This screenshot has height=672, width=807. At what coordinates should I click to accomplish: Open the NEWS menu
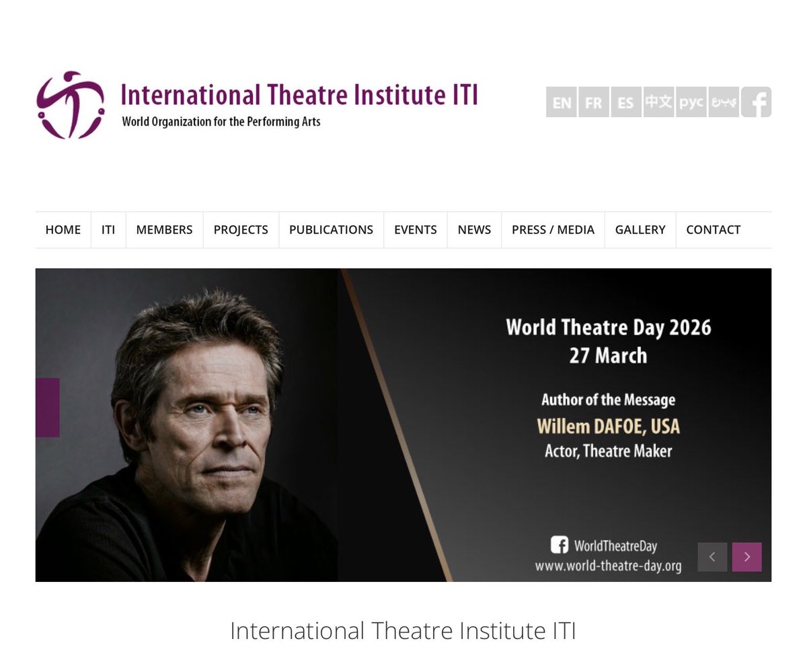[x=474, y=229]
